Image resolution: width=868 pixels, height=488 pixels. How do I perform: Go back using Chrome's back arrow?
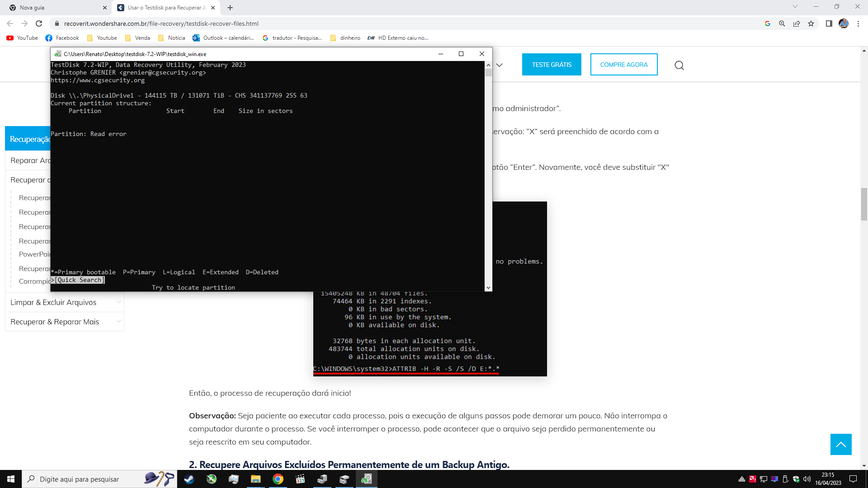(x=10, y=23)
